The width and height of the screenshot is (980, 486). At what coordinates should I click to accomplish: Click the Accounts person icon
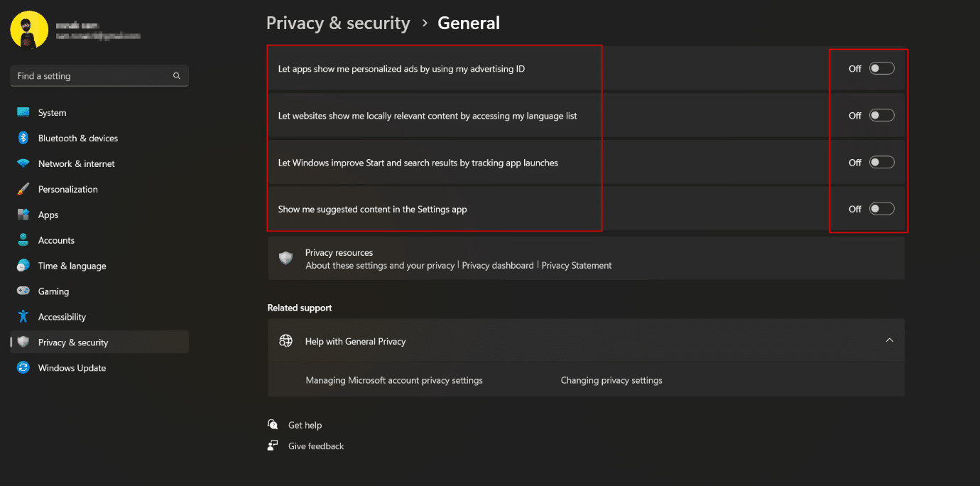tap(23, 240)
